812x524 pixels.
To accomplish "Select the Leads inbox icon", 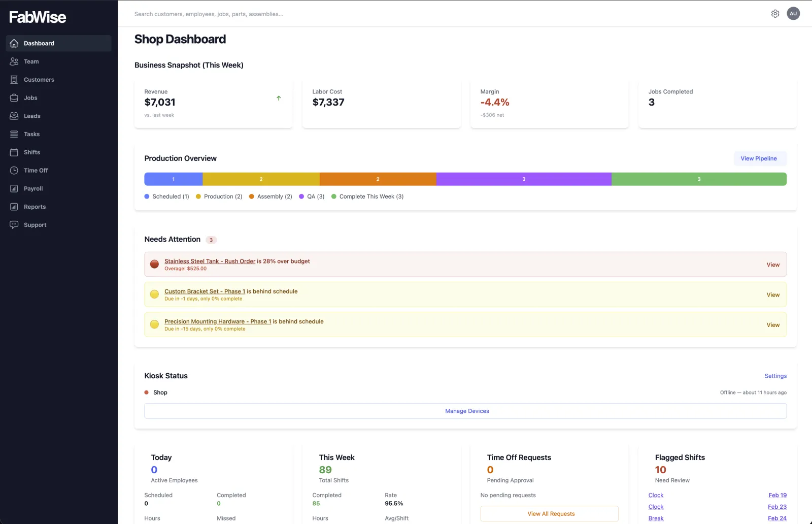I will pos(14,116).
